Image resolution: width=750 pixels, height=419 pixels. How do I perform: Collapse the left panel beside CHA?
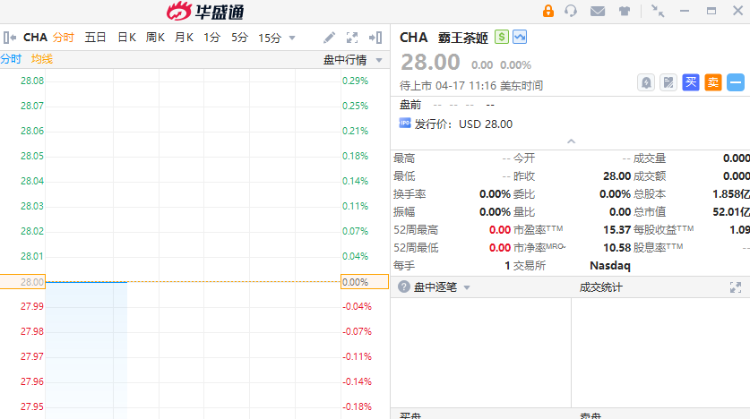point(10,37)
